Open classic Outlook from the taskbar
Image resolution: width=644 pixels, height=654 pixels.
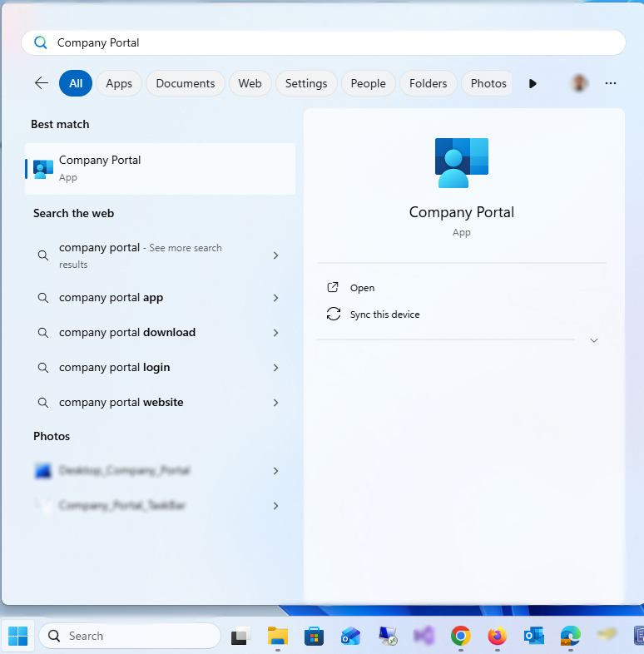point(534,636)
